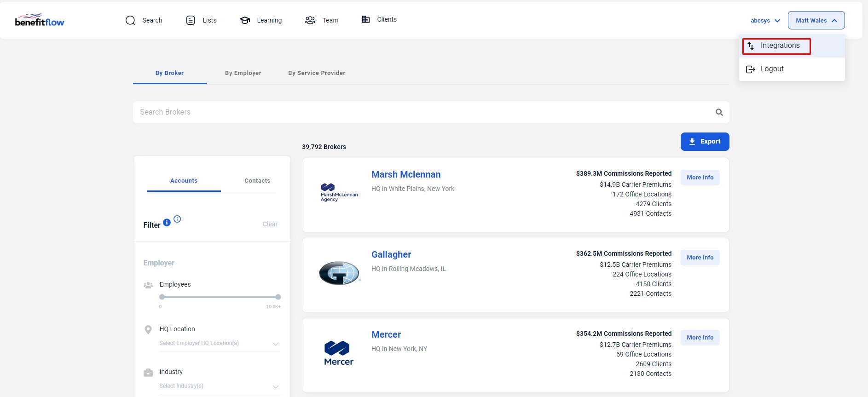Click the Lists document icon

(x=191, y=20)
